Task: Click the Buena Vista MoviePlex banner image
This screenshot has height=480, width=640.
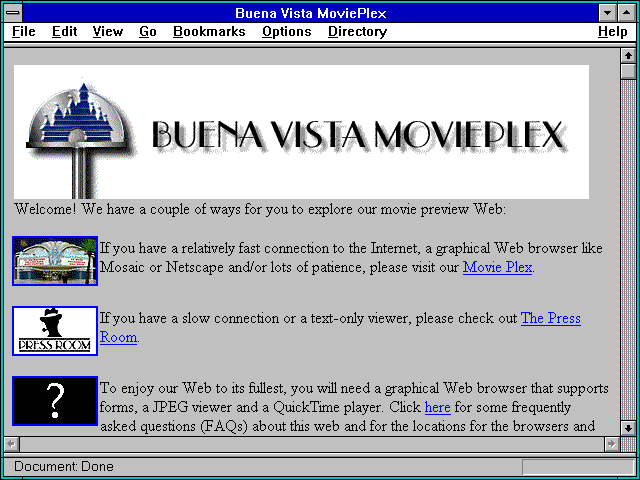Action: (x=301, y=132)
